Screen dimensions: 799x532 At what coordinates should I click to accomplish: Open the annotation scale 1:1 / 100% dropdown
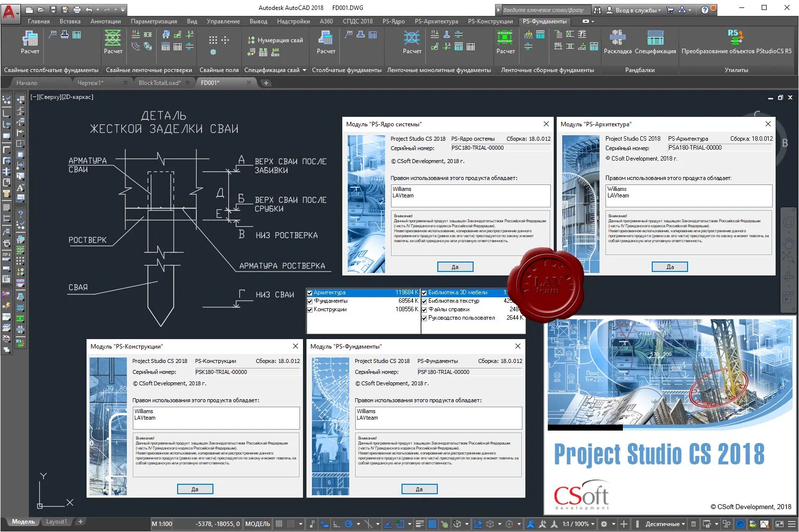(x=578, y=524)
